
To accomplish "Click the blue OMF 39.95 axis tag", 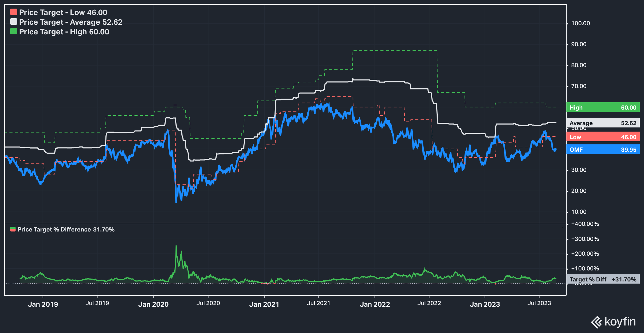I will pyautogui.click(x=603, y=149).
